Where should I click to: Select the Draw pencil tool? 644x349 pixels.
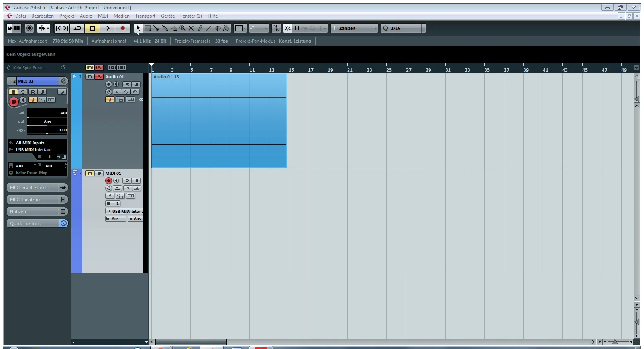click(200, 28)
